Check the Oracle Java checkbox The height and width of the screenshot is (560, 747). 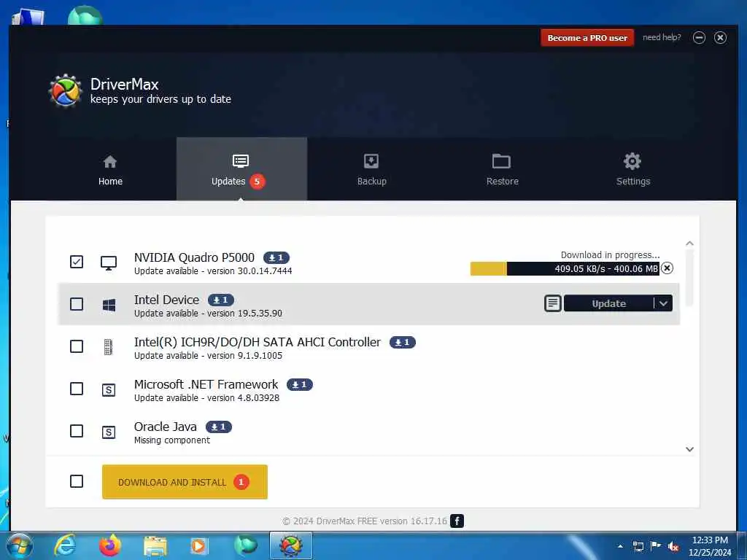[76, 431]
